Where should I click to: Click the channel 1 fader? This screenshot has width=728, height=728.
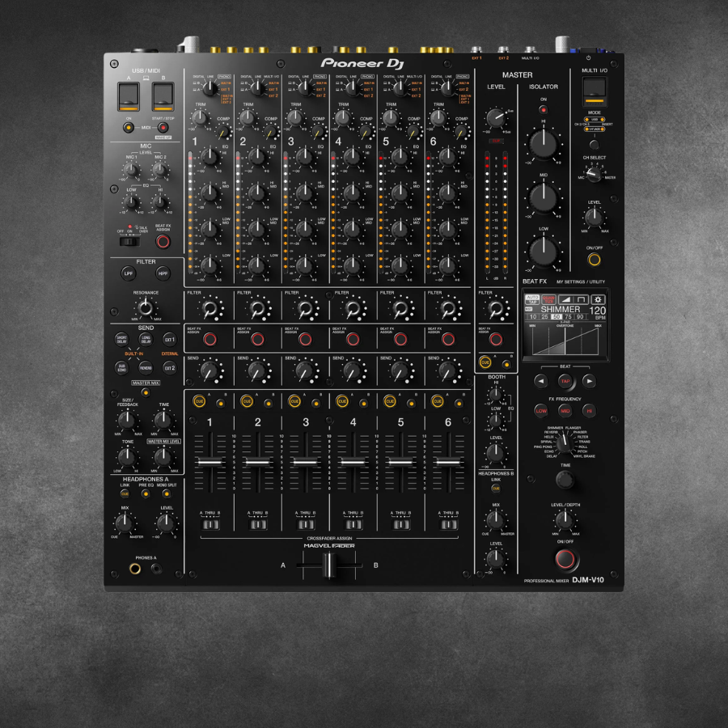(210, 462)
